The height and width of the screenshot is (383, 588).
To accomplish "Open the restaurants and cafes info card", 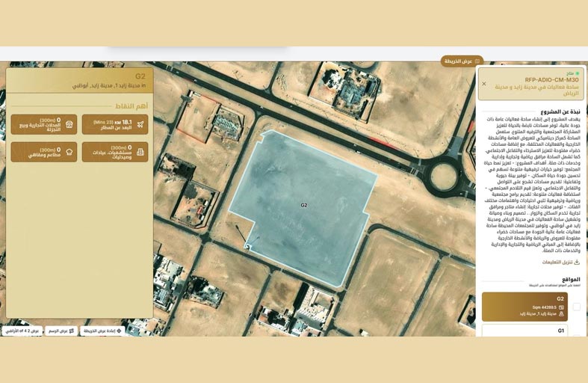I will (x=43, y=152).
